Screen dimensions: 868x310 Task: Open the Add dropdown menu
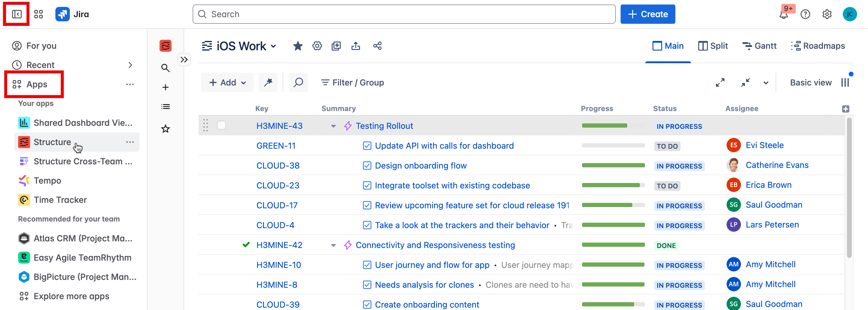click(x=227, y=82)
